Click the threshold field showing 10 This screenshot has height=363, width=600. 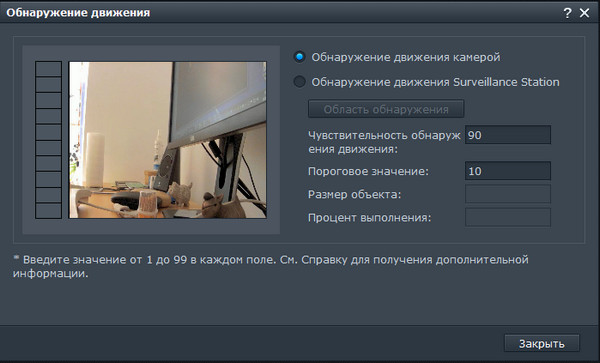point(508,171)
